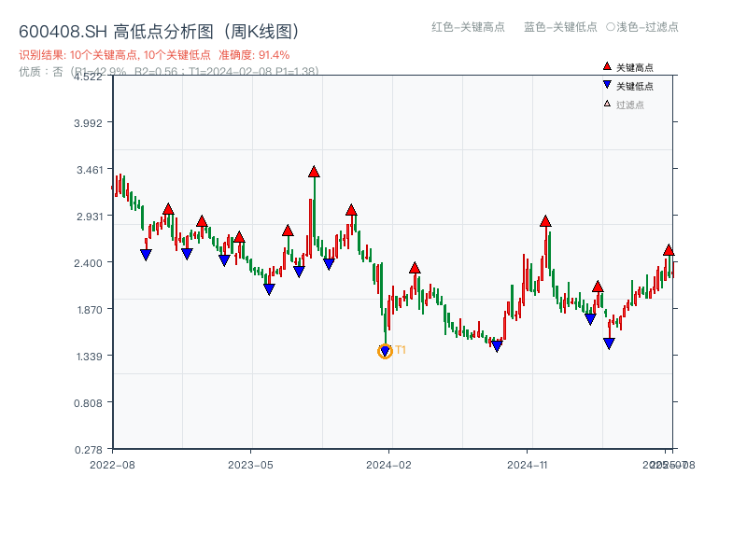Image resolution: width=747 pixels, height=560 pixels.
Task: Click the 浅色-过滤点 header legend text
Action: tap(647, 27)
